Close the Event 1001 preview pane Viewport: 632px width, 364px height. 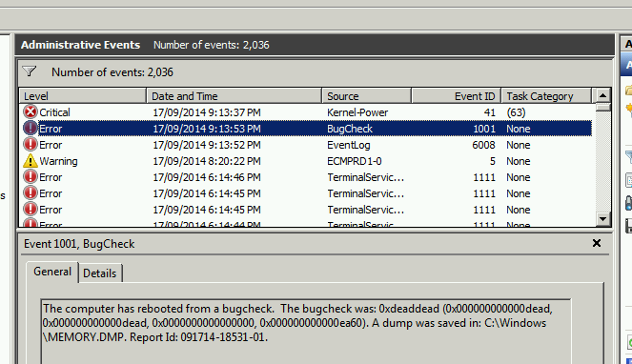[597, 243]
